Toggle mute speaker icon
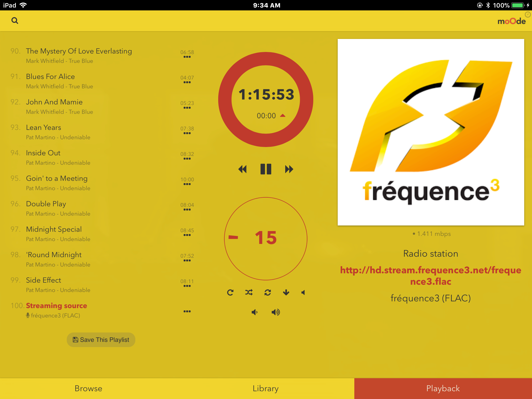 click(303, 292)
